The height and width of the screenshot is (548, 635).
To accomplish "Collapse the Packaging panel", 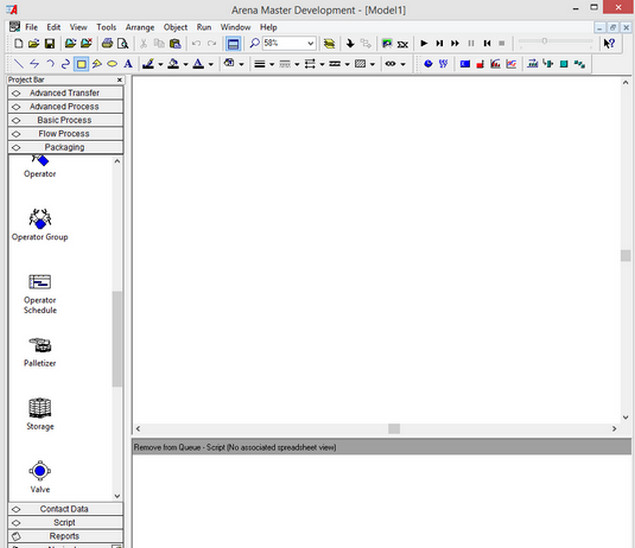I will click(x=65, y=147).
